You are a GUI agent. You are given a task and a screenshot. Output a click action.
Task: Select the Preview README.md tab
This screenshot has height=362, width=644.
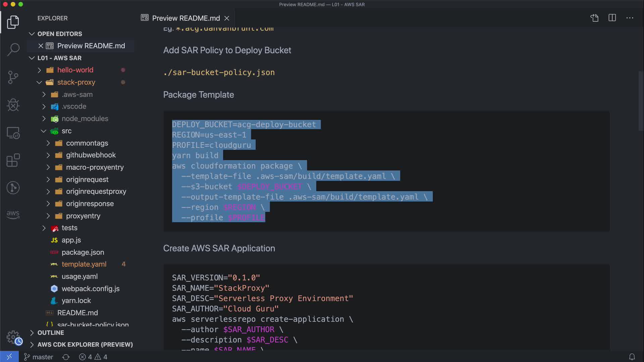[x=186, y=18]
